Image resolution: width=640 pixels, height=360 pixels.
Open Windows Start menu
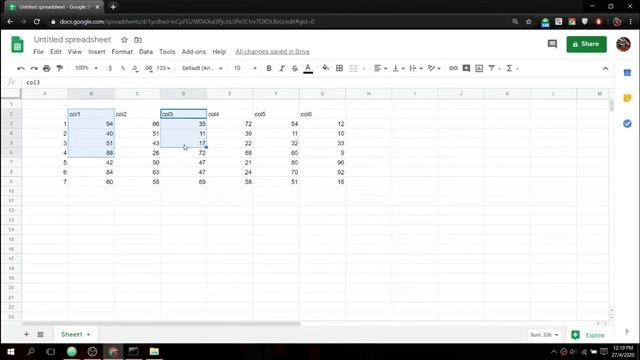pyautogui.click(x=11, y=351)
